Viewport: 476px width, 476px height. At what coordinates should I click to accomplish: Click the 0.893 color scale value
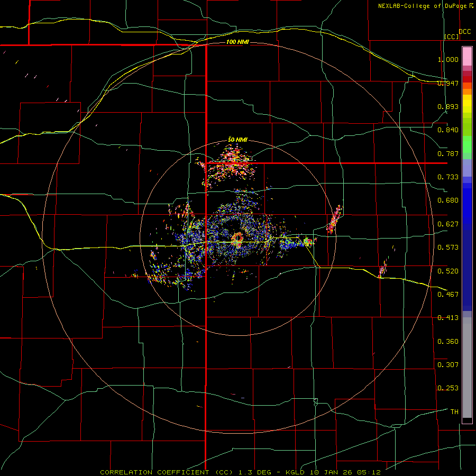pos(448,106)
